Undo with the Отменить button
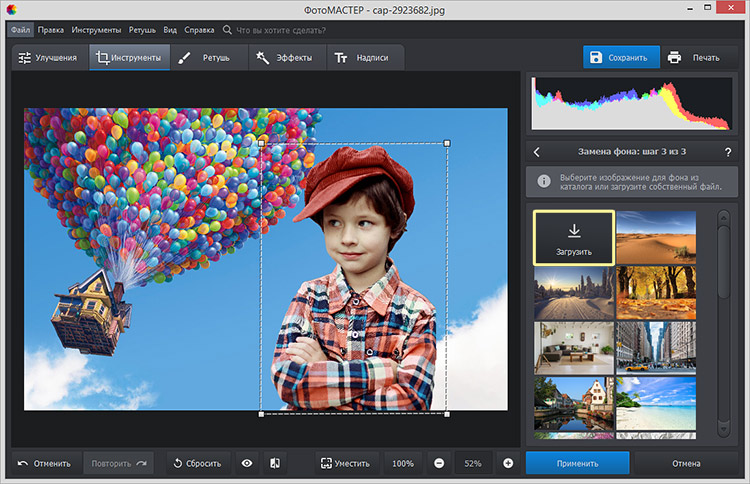 [x=45, y=463]
